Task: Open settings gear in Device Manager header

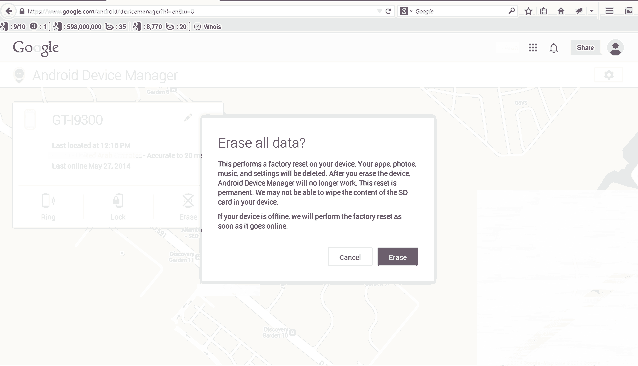Action: [x=609, y=75]
